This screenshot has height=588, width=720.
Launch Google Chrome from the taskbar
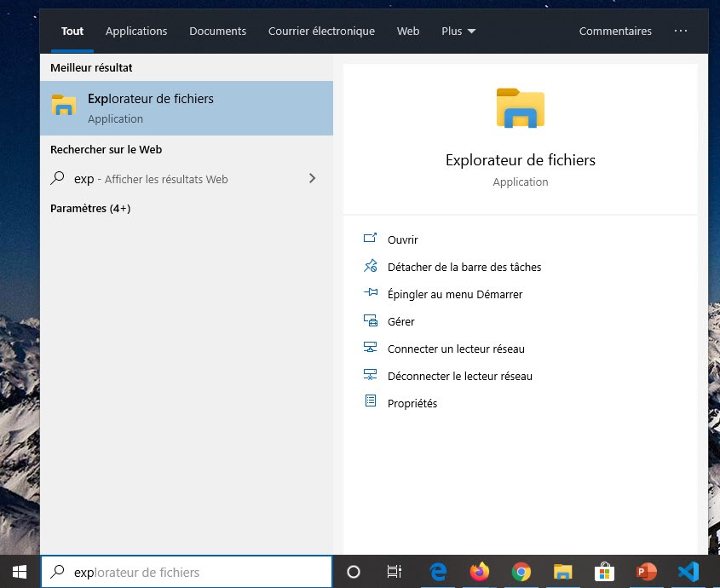[x=521, y=572]
